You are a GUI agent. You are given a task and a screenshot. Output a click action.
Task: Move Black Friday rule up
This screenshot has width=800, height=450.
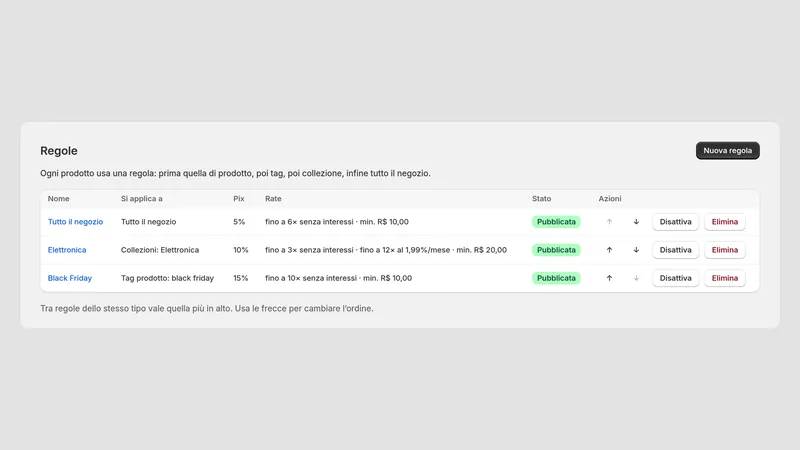[609, 278]
